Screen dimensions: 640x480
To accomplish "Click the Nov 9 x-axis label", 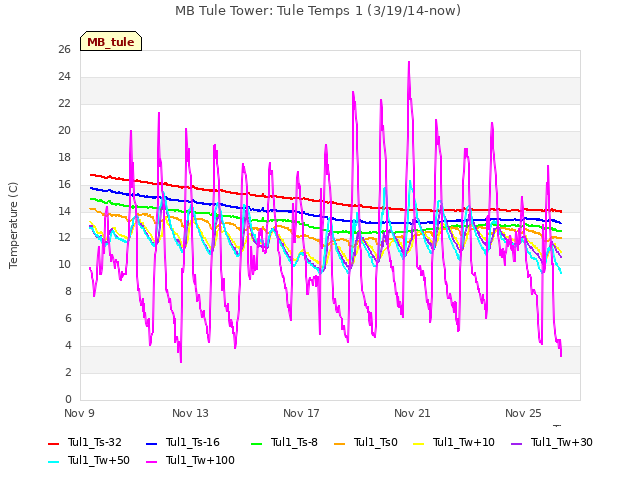I will point(79,413).
